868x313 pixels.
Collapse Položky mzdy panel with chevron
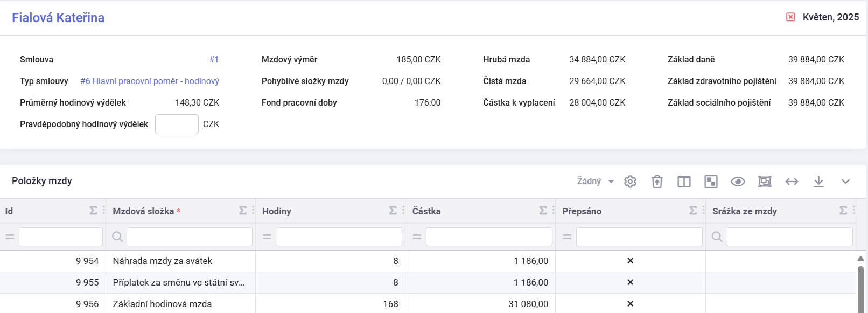(x=845, y=182)
